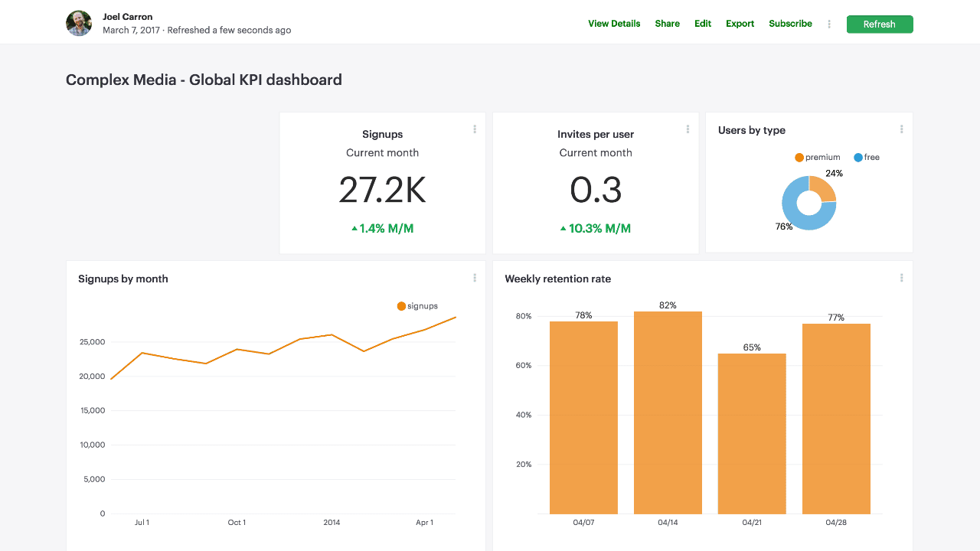Toggle signups series in line legend
The image size is (980, 551).
click(x=417, y=306)
